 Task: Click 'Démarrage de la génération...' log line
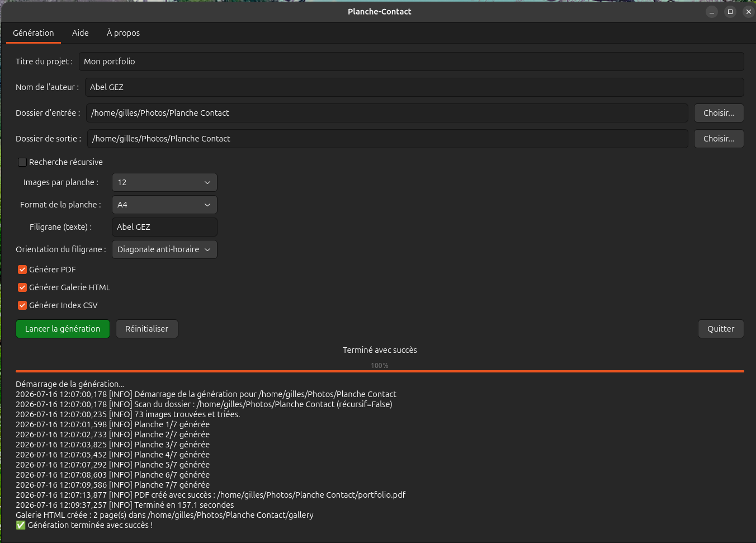(x=70, y=384)
